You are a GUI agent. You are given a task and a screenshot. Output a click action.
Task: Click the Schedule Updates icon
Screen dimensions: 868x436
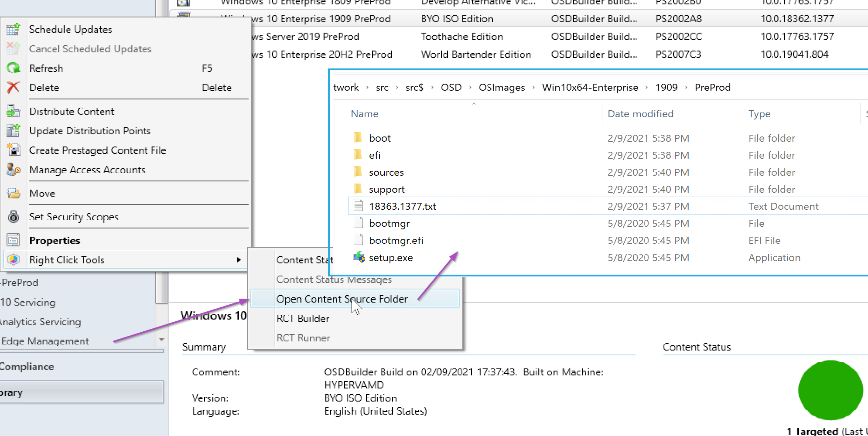coord(13,29)
